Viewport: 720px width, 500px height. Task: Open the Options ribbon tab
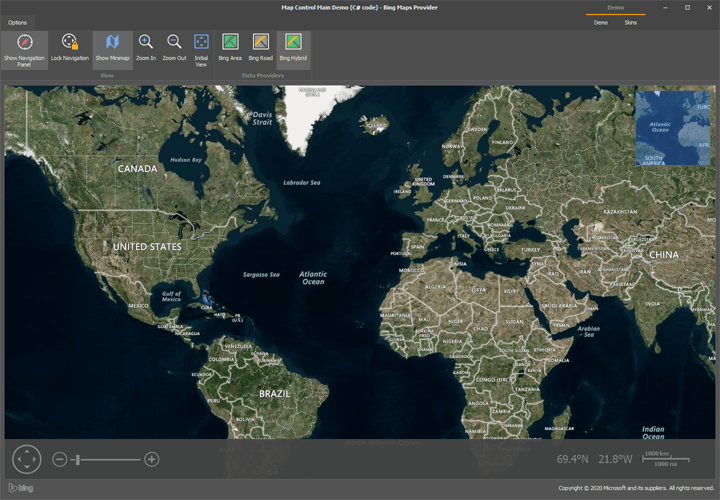[x=18, y=22]
